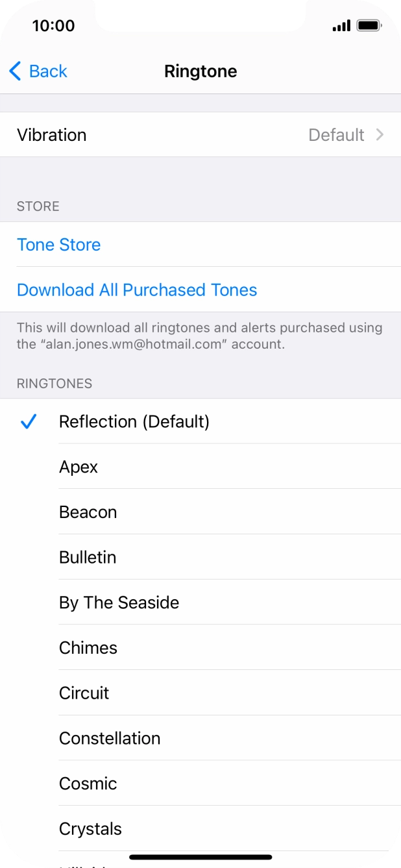The height and width of the screenshot is (868, 401).
Task: Select the Apex ringtone
Action: [78, 466]
